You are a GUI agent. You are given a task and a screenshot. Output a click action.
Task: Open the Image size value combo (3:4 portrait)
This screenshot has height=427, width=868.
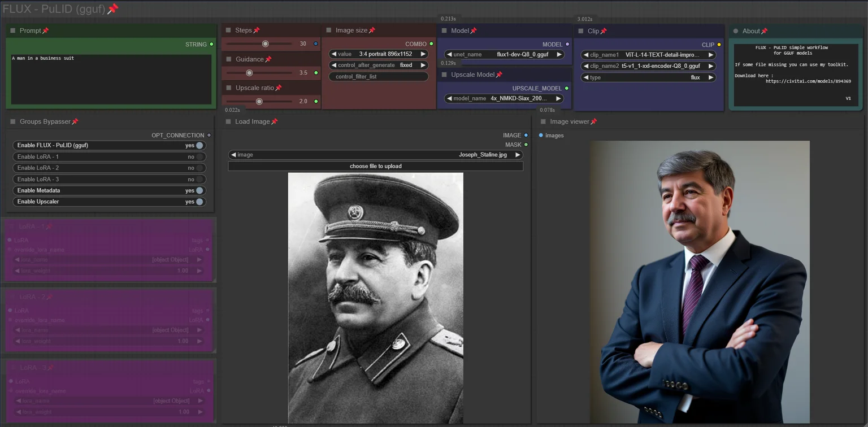click(379, 54)
